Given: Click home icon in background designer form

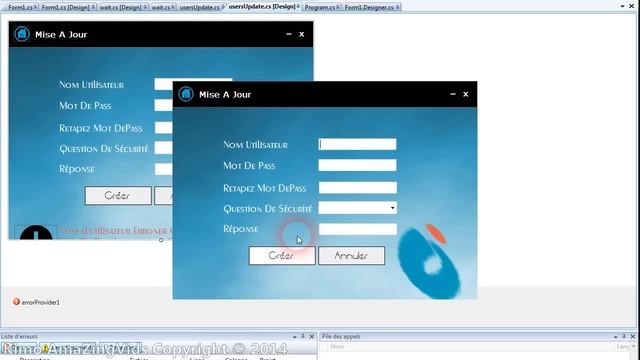Looking at the screenshot, I should click(22, 34).
